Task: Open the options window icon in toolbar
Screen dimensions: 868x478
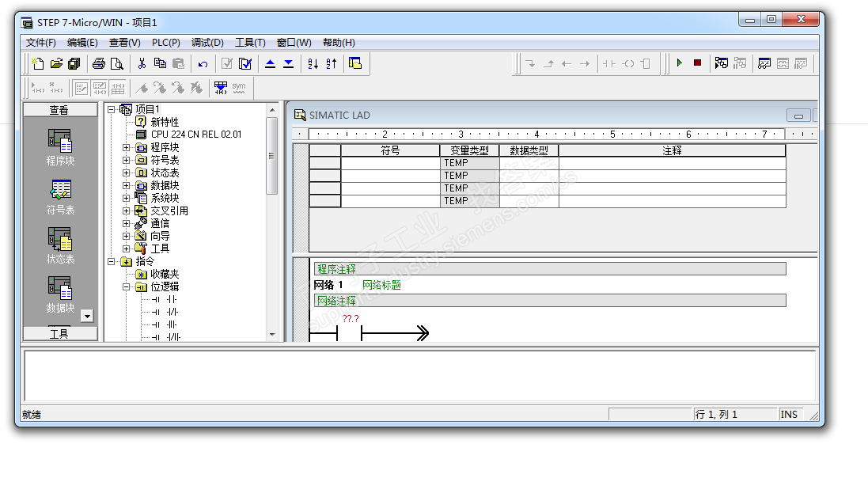Action: click(x=355, y=63)
